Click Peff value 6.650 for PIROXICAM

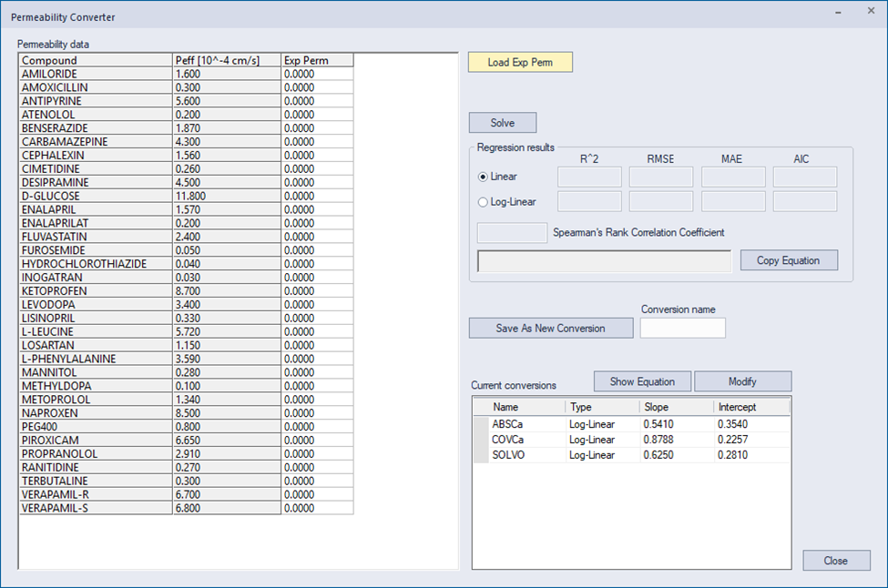pyautogui.click(x=227, y=441)
